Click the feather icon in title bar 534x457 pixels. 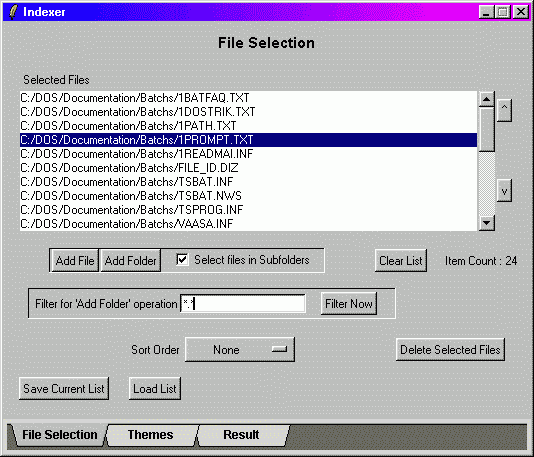click(13, 12)
